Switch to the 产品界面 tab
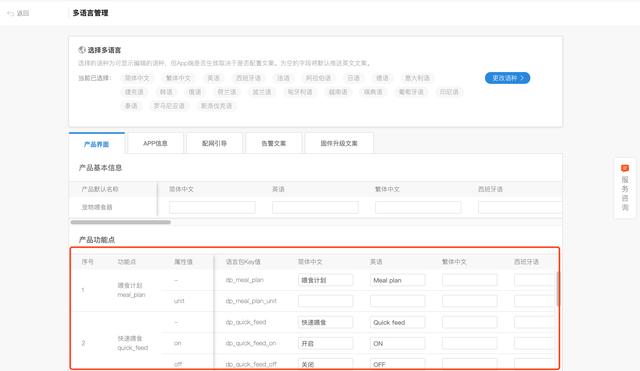This screenshot has width=640, height=371. click(x=97, y=144)
